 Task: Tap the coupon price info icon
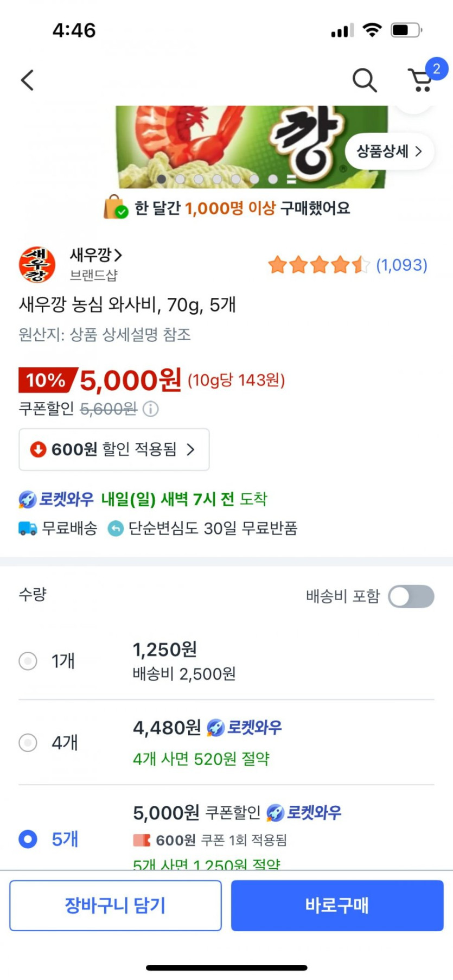[x=150, y=409]
